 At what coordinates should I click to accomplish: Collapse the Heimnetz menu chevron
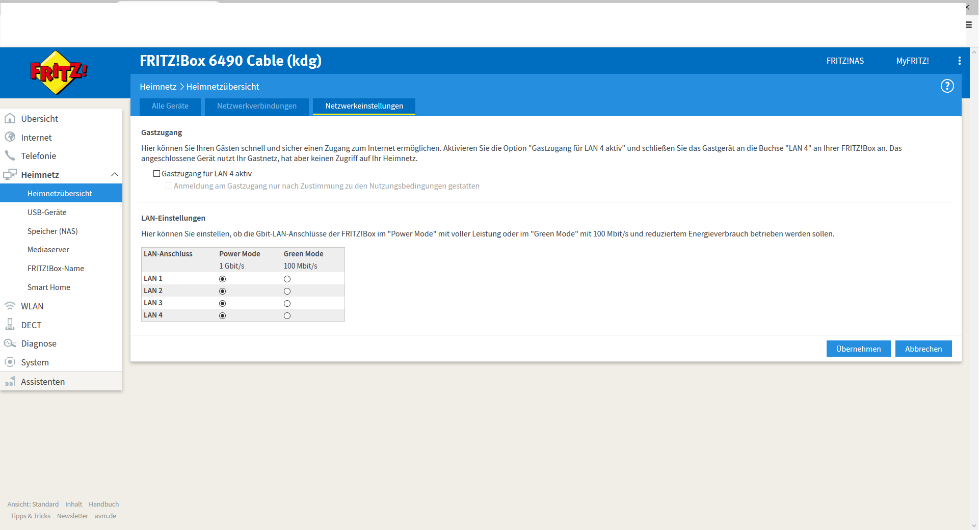coord(115,174)
